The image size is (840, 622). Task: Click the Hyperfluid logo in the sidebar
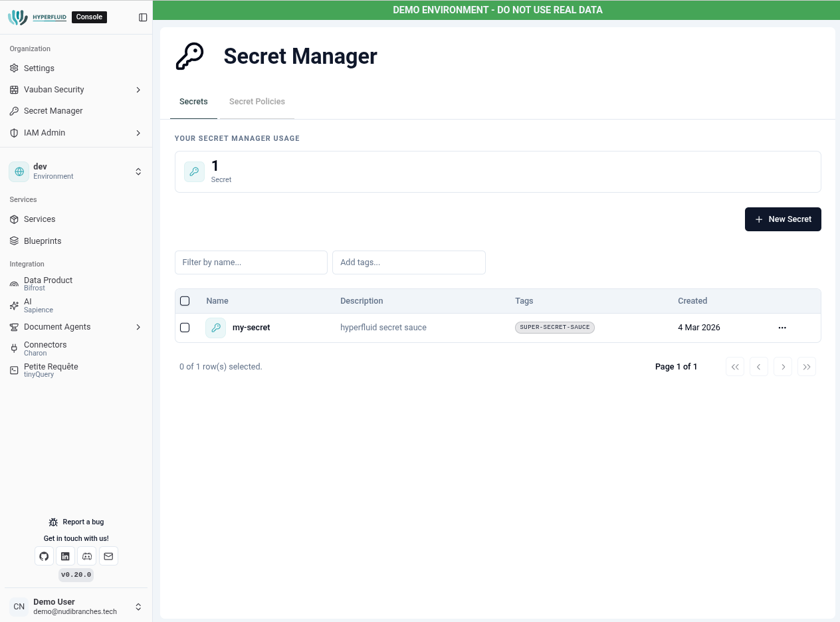click(x=38, y=17)
